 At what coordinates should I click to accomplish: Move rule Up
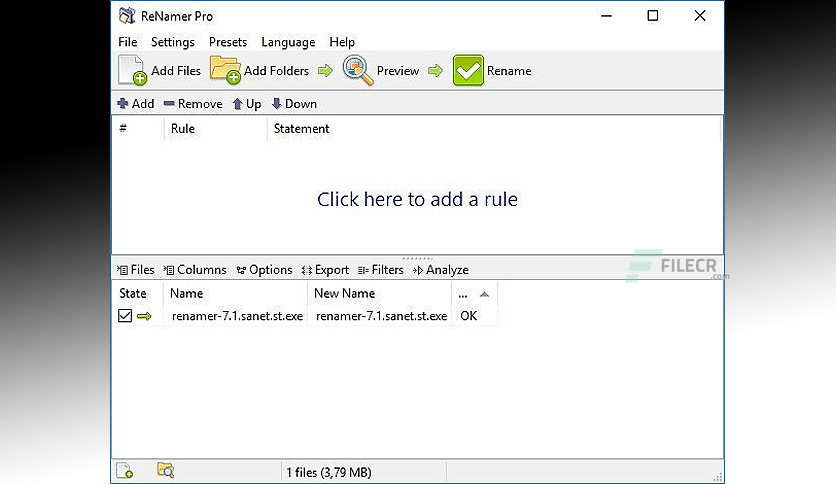point(247,103)
